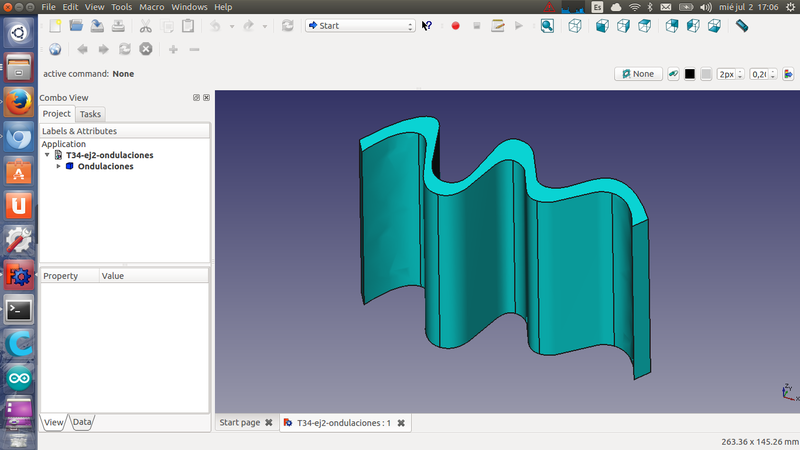Click the Fit All view icon

pos(547,26)
